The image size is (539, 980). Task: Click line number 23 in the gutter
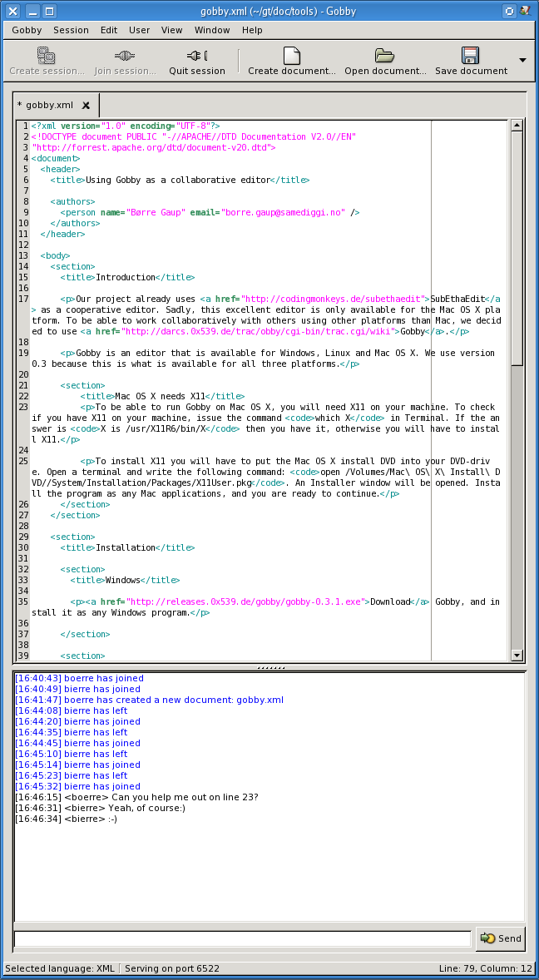click(24, 407)
